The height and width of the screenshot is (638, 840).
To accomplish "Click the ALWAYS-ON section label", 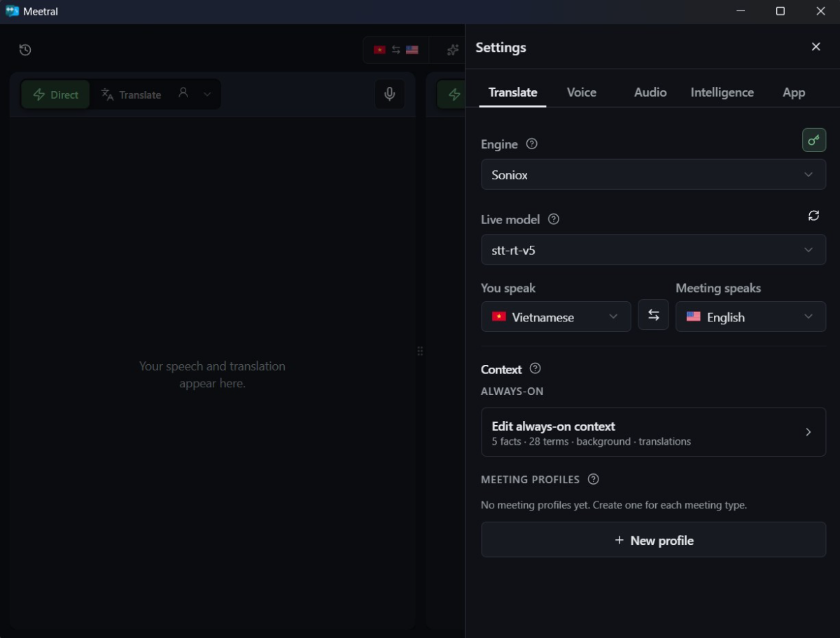I will (x=512, y=391).
